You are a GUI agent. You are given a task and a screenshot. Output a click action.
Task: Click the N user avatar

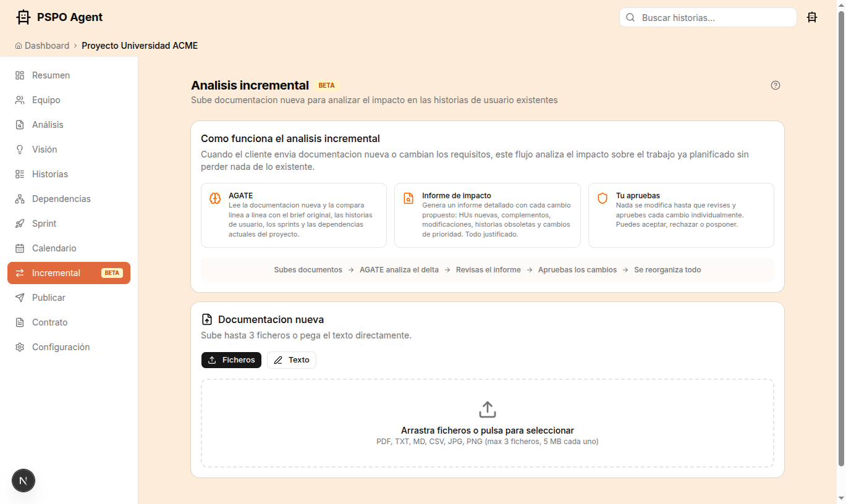pyautogui.click(x=23, y=480)
